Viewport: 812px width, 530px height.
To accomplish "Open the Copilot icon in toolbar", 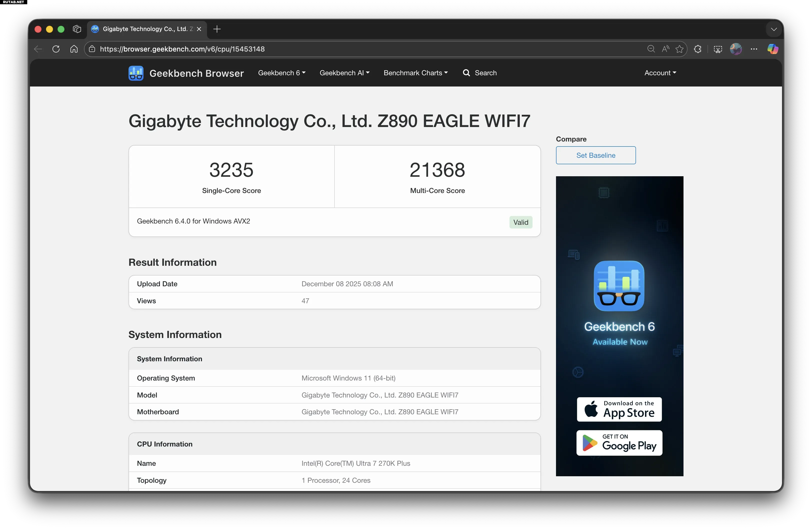I will pyautogui.click(x=772, y=49).
